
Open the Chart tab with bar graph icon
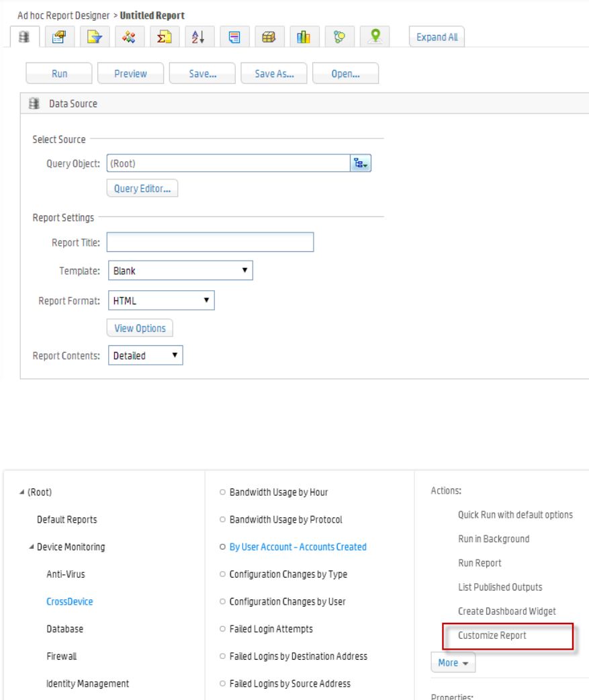[x=304, y=37]
